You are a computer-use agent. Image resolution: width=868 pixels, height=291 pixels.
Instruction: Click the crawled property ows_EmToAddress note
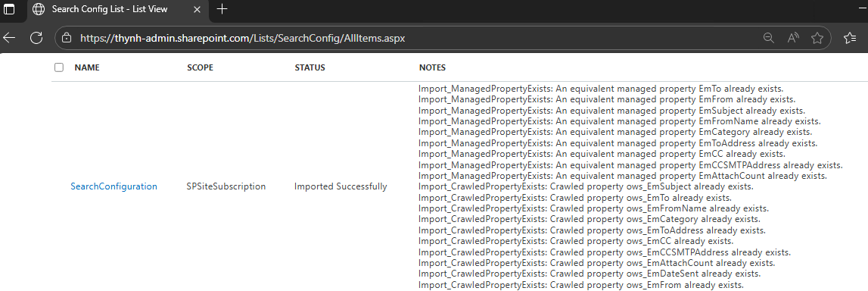tap(593, 230)
